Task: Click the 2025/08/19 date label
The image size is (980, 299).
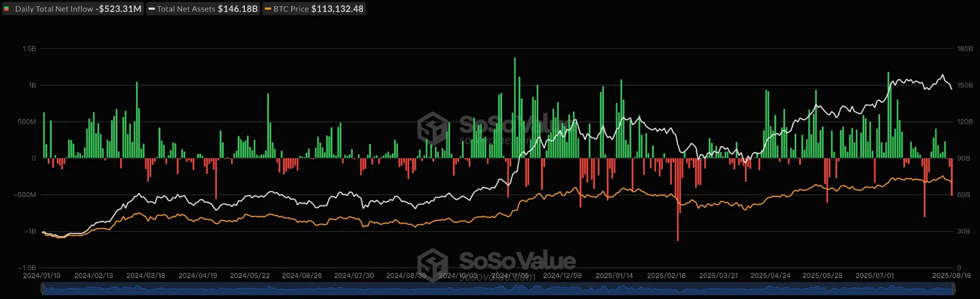Action: pyautogui.click(x=951, y=276)
